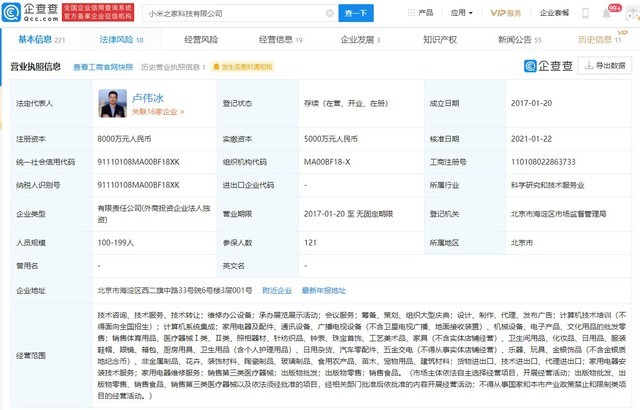Switch to 基本信息 tab
Screen dimensions: 640x410
coord(41,40)
